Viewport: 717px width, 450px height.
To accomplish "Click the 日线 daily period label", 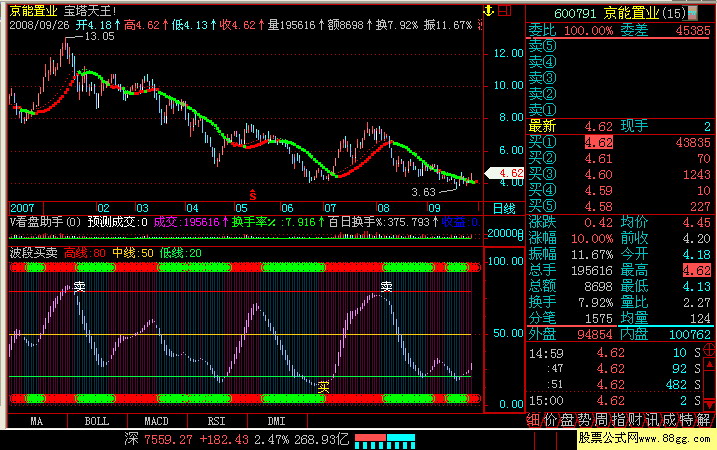I will click(504, 209).
